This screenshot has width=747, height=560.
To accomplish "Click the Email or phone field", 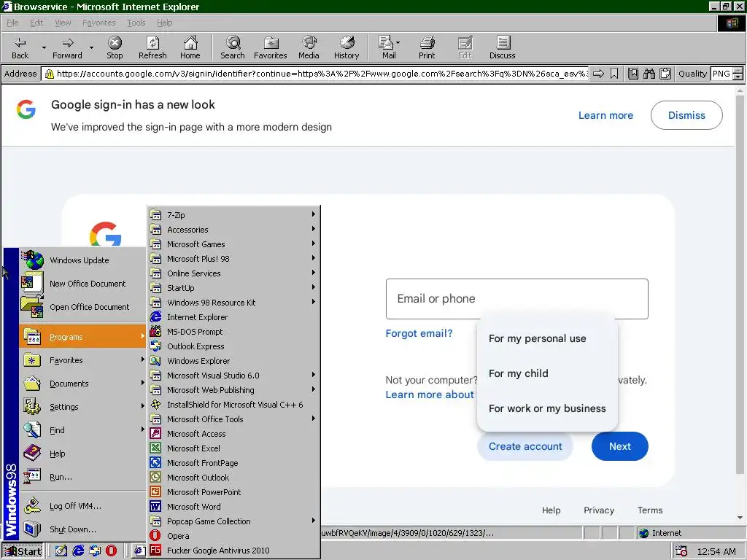I will coord(517,298).
